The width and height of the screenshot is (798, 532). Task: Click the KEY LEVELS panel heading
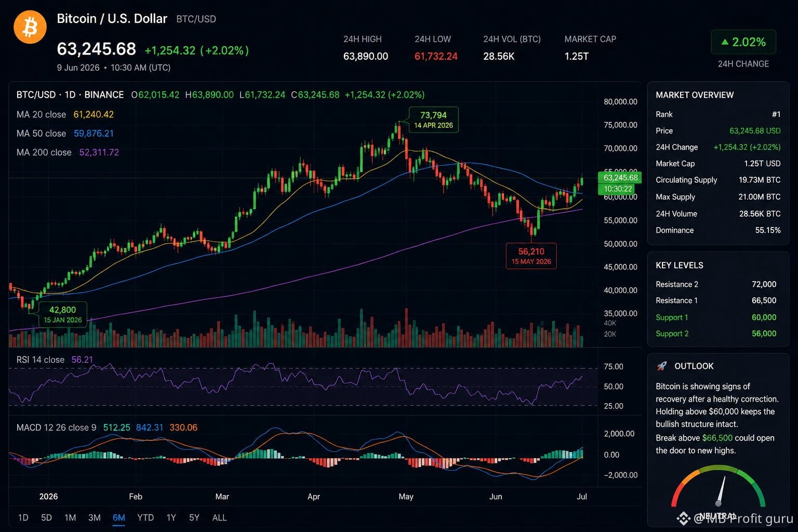[x=680, y=265]
